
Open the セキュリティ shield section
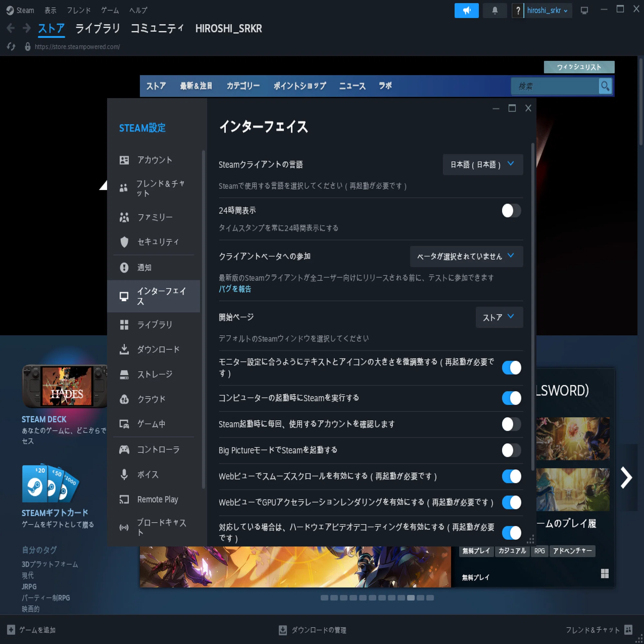[153, 242]
